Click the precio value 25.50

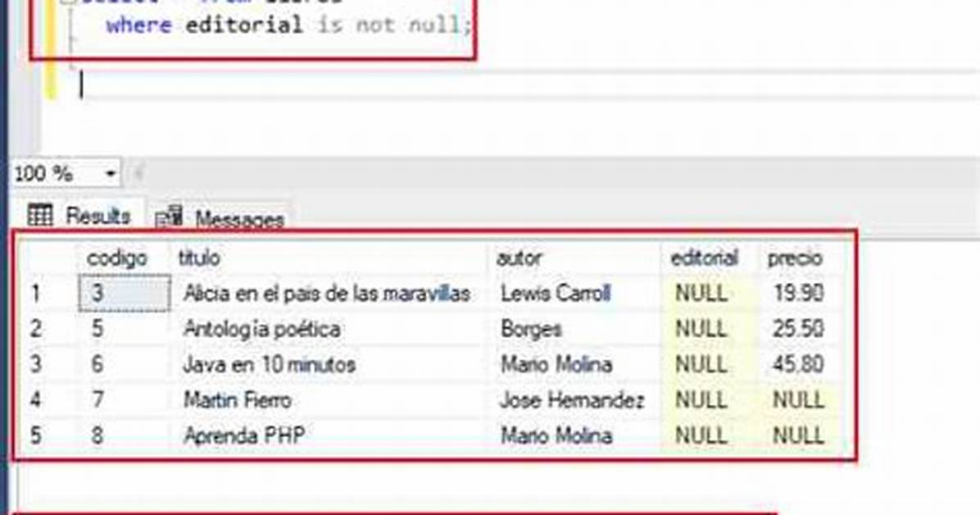799,329
